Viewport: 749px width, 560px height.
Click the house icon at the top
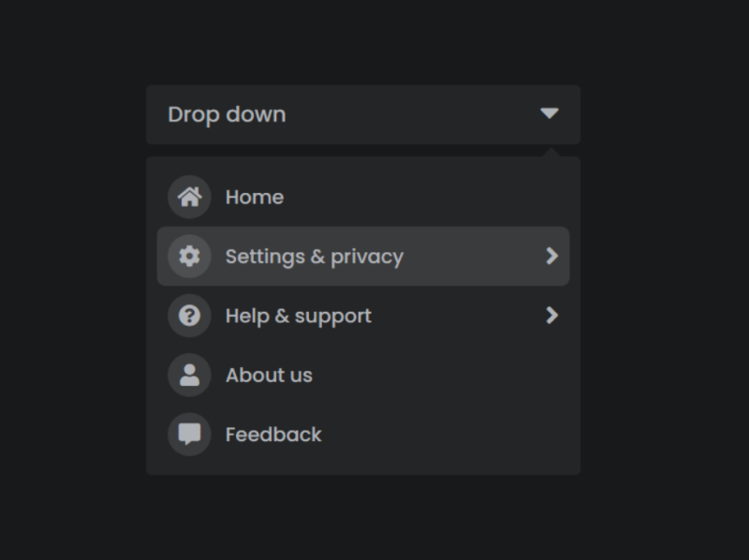(190, 197)
